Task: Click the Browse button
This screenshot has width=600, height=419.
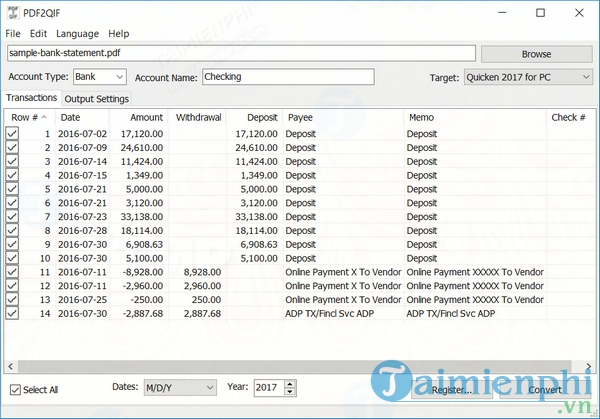Action: pos(536,54)
